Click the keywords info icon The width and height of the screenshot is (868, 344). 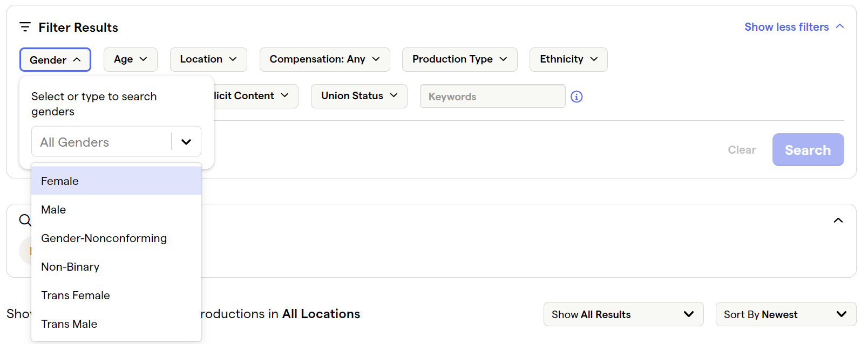pyautogui.click(x=577, y=97)
